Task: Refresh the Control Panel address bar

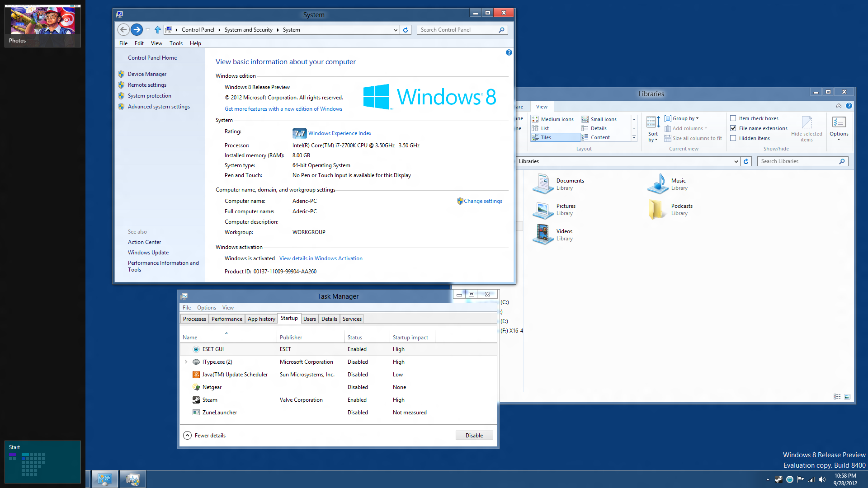Action: (406, 30)
